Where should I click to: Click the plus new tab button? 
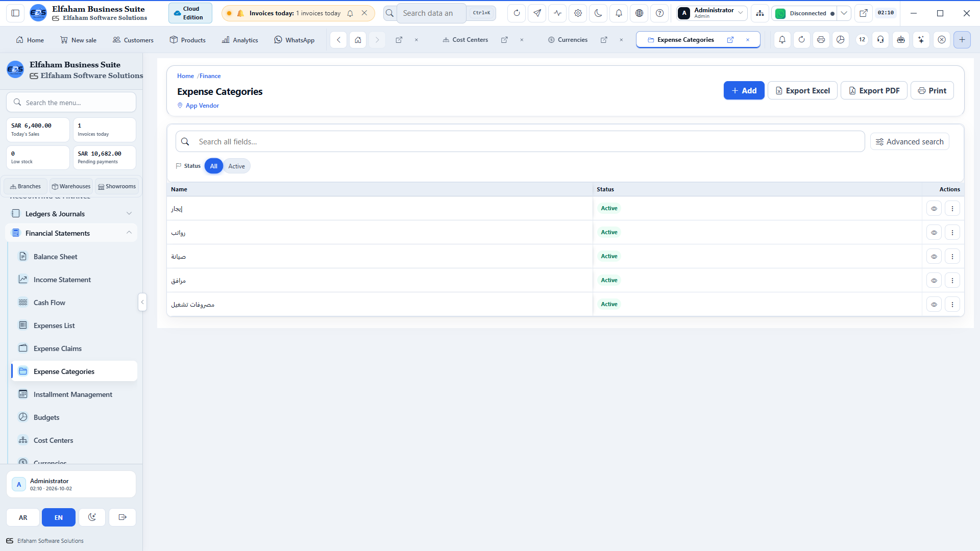pos(962,40)
